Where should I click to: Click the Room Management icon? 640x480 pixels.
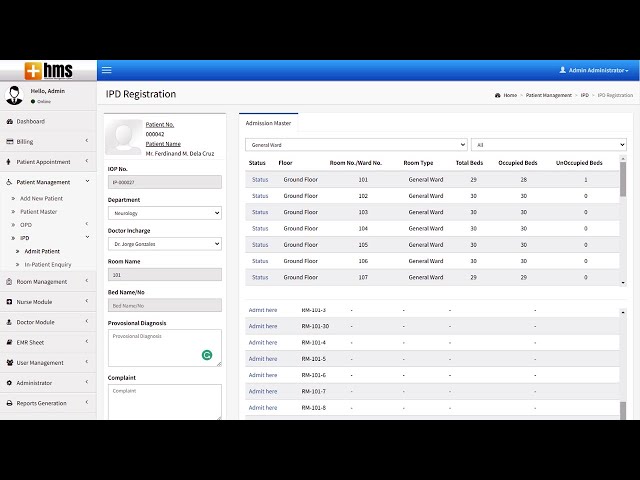9,282
